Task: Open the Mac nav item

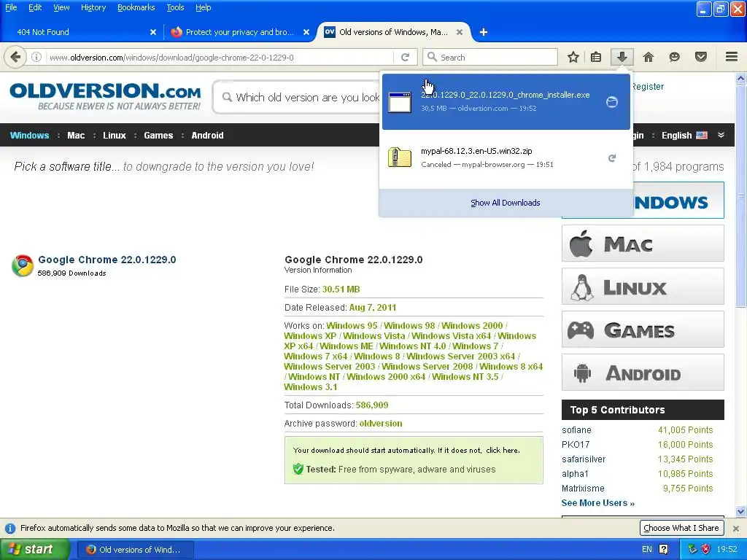Action: coord(76,135)
